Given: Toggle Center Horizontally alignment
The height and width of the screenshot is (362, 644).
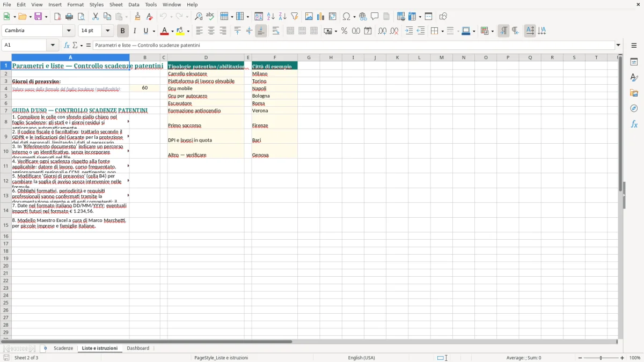Looking at the screenshot, I should [211, 31].
